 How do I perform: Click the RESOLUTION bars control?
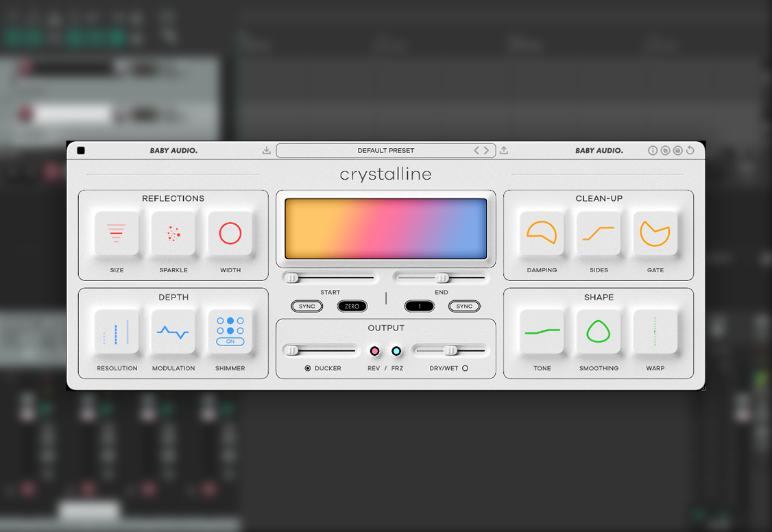tap(117, 332)
